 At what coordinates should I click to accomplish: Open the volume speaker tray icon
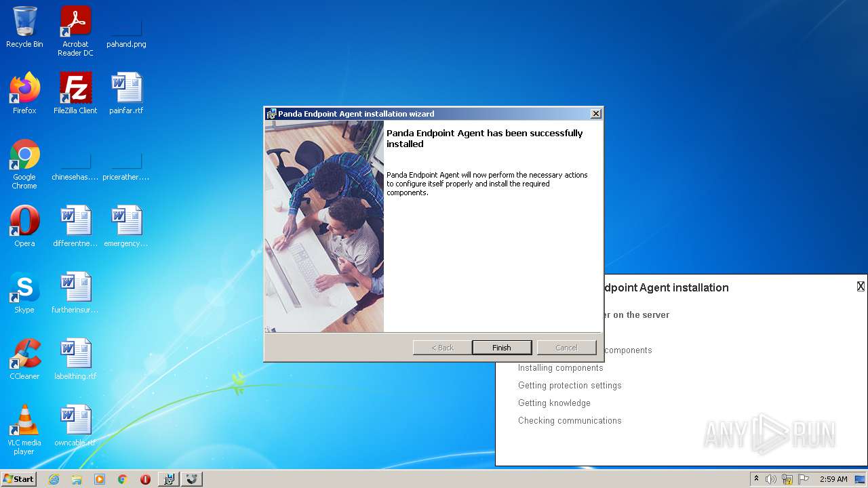pos(771,479)
